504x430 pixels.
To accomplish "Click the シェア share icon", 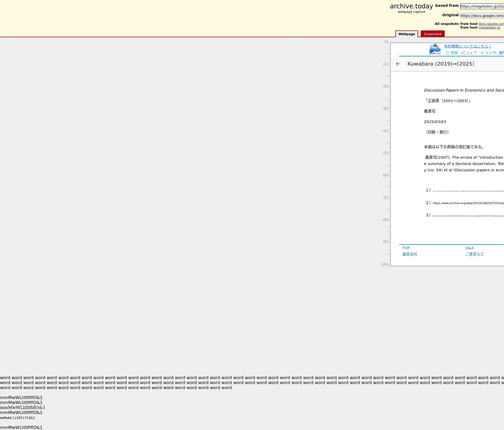I will coord(463,53).
